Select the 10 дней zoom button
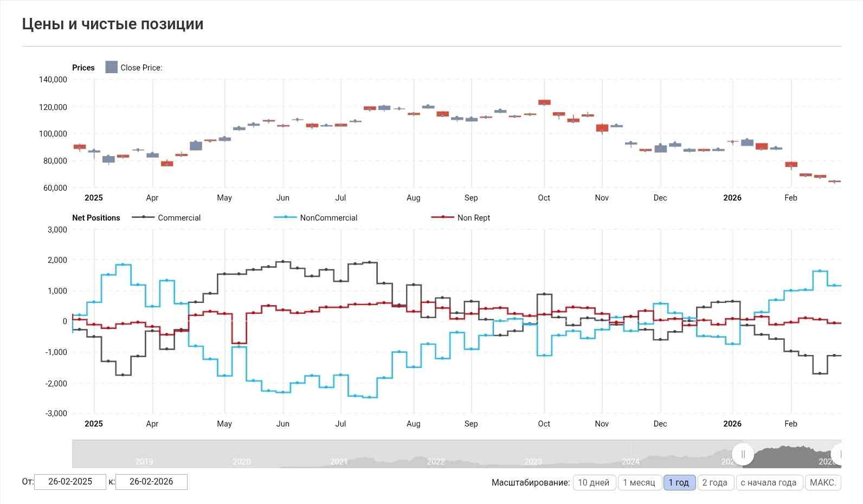863x504 pixels. [594, 482]
